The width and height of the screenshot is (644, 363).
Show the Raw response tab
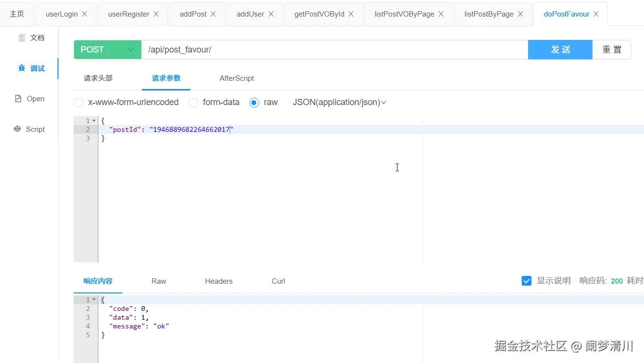pyautogui.click(x=159, y=281)
